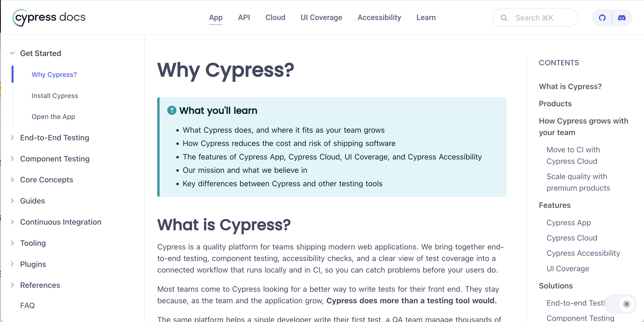
Task: Open Component Testing sidebar label
Action: (x=55, y=159)
